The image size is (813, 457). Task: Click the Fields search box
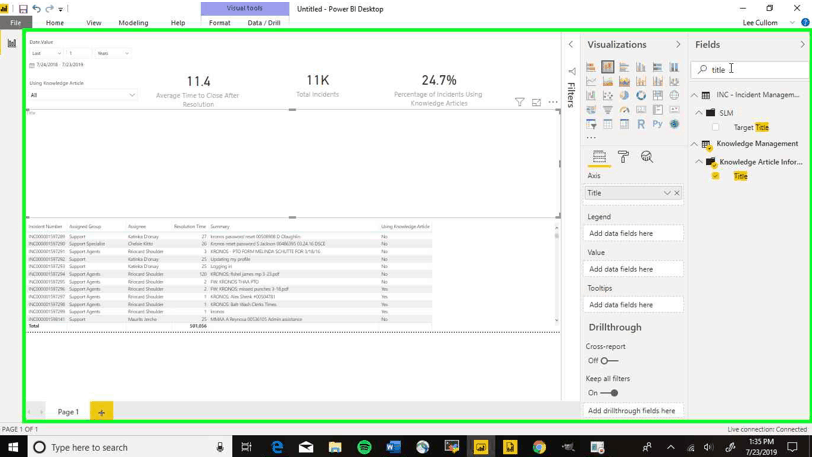click(x=751, y=70)
